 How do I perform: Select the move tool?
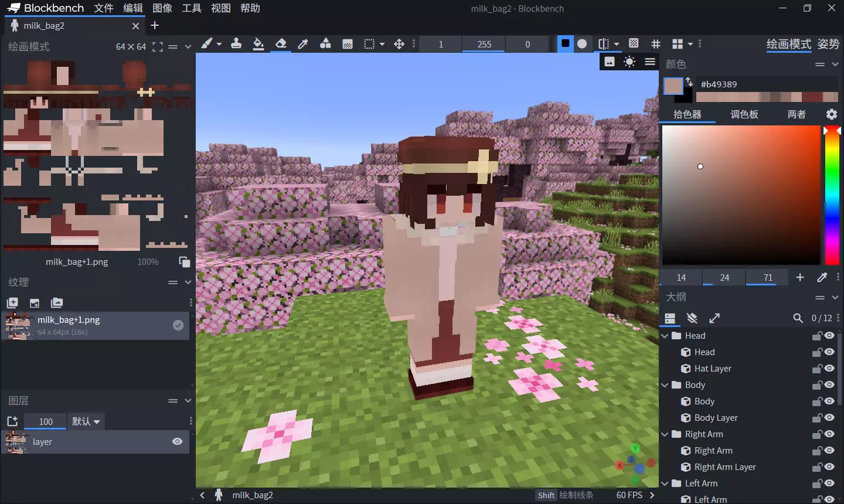click(x=399, y=44)
